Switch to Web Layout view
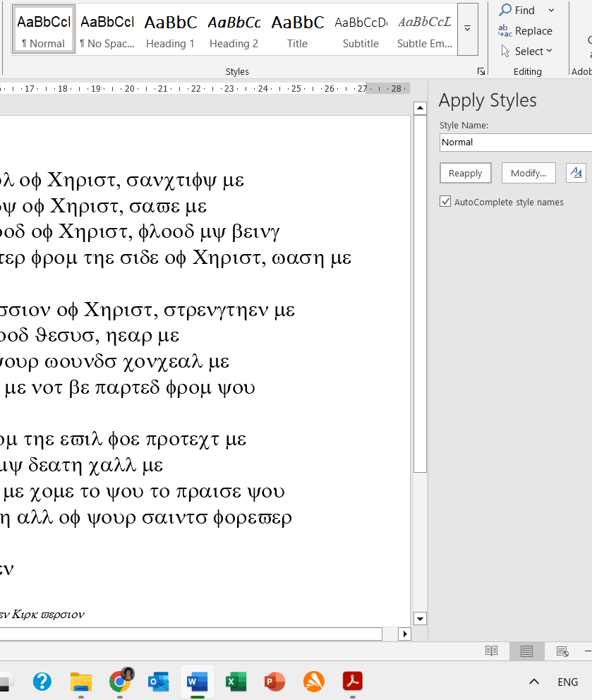The image size is (592, 700). tap(562, 651)
